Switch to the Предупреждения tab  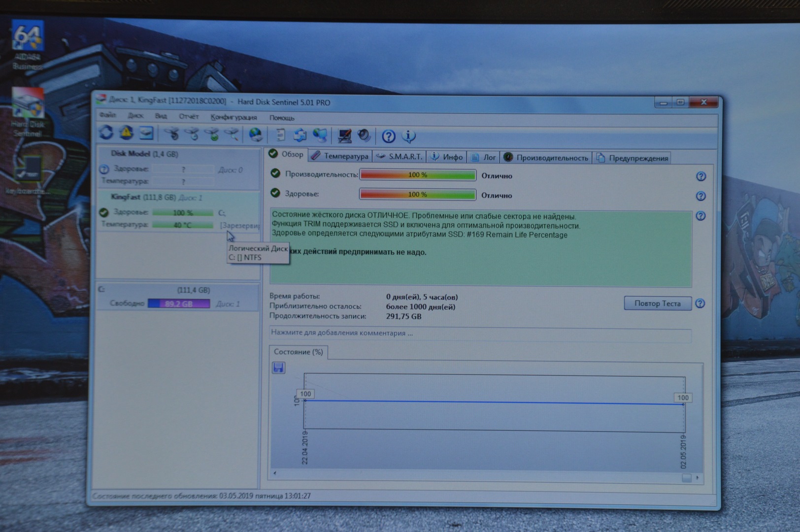(632, 158)
